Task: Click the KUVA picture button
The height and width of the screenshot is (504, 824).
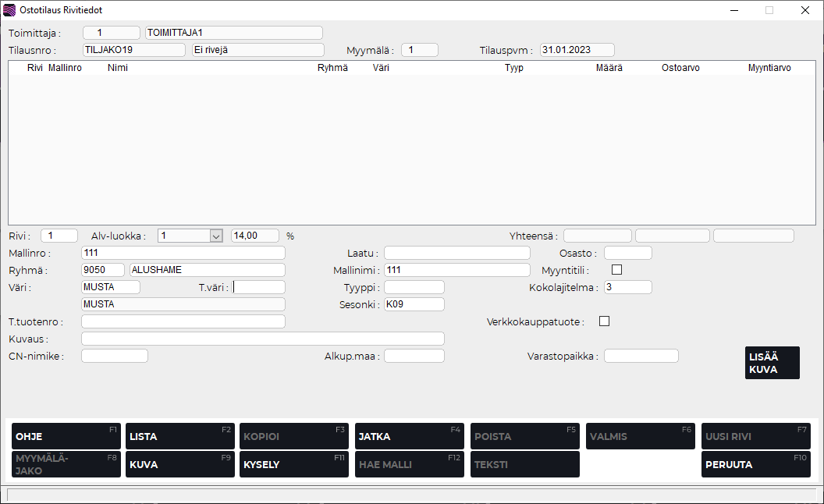Action: pos(179,464)
